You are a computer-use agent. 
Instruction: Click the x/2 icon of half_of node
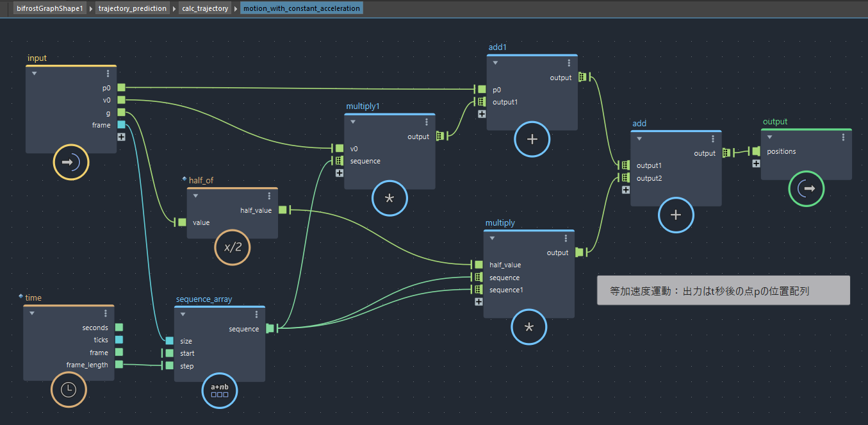click(233, 246)
